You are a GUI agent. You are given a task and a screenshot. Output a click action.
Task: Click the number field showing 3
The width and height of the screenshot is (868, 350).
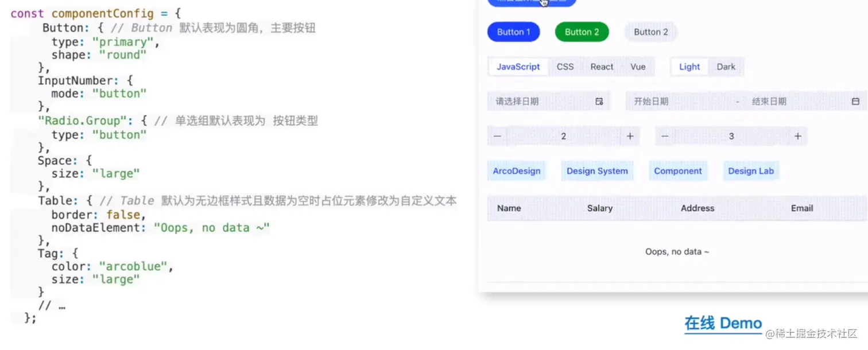tap(731, 136)
